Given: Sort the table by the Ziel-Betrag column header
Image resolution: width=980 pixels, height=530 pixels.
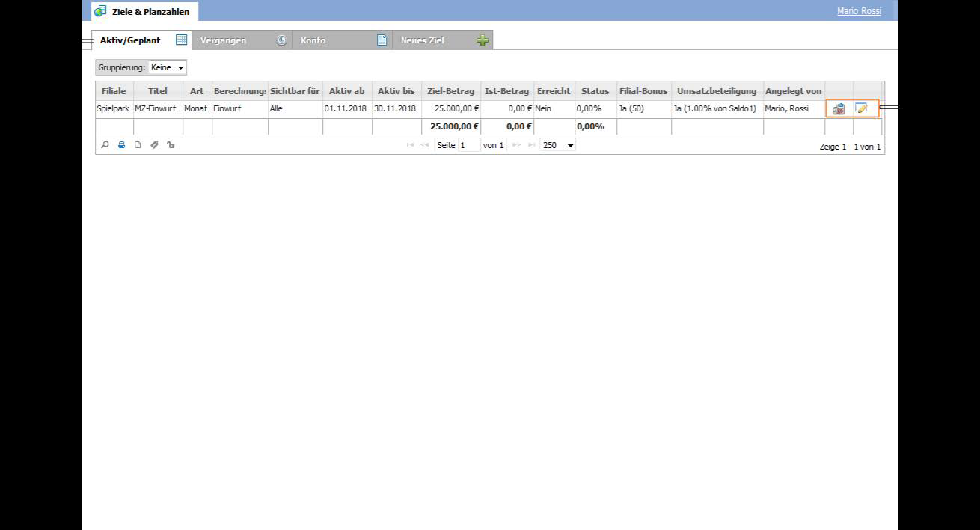Looking at the screenshot, I should pos(450,91).
